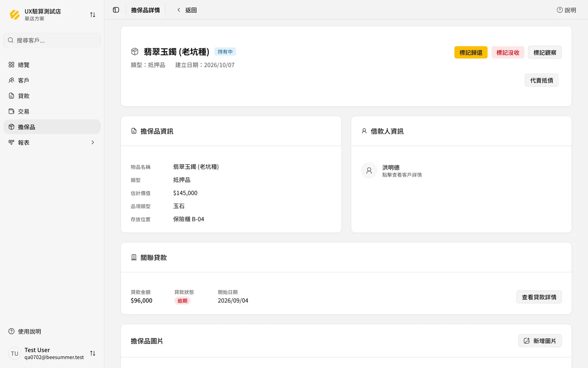Click the 洪明德 avatar circle
Screen dimensions: 588x368
coord(369,170)
